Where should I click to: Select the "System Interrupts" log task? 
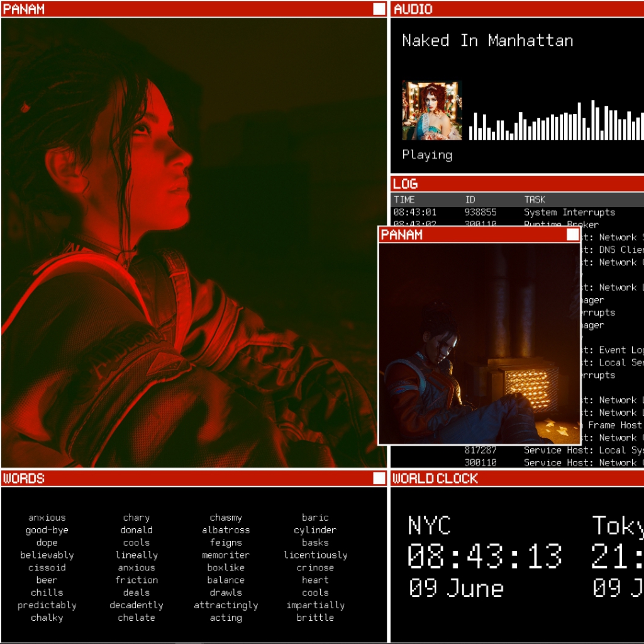pyautogui.click(x=569, y=213)
